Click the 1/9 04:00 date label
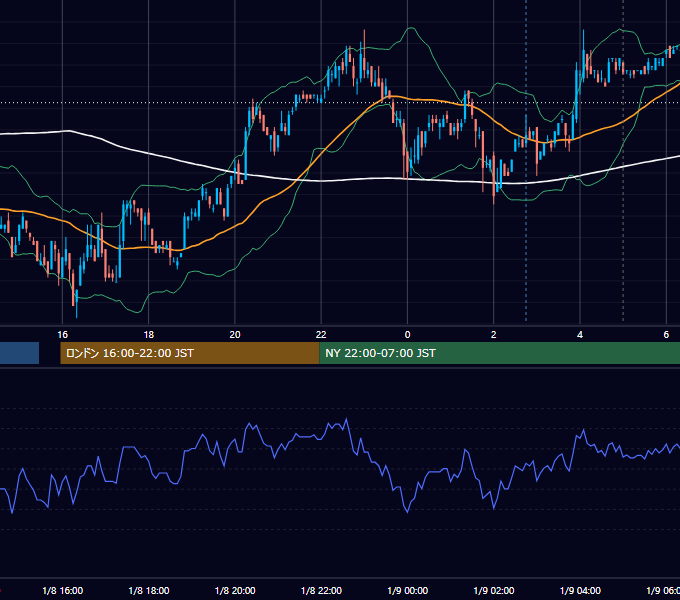The height and width of the screenshot is (600, 680). point(580,590)
